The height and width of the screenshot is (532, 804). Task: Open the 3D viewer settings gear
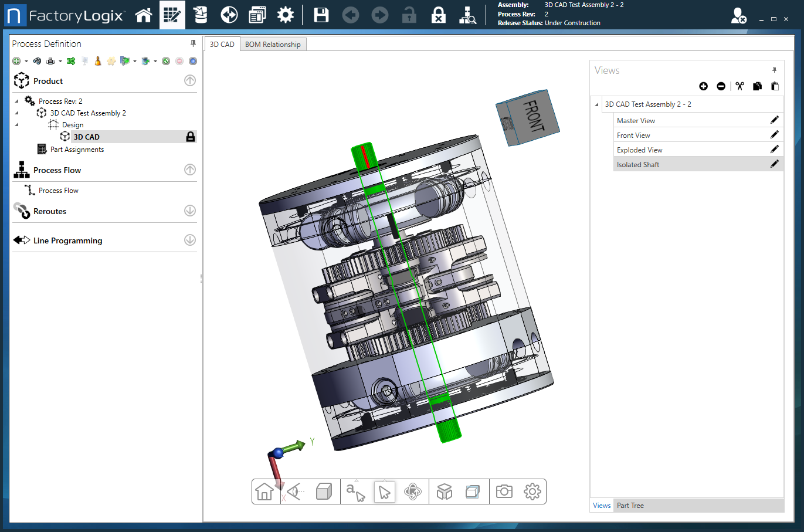[x=532, y=492]
